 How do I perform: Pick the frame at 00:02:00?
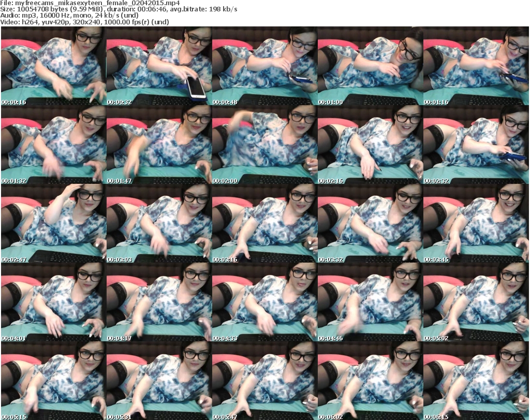point(264,144)
